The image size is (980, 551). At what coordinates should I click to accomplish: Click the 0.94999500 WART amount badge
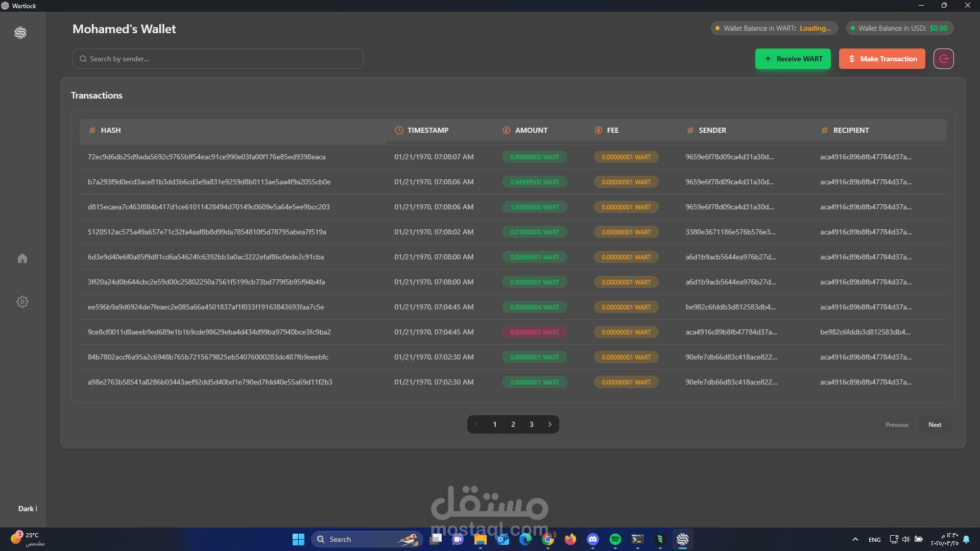[x=534, y=182]
